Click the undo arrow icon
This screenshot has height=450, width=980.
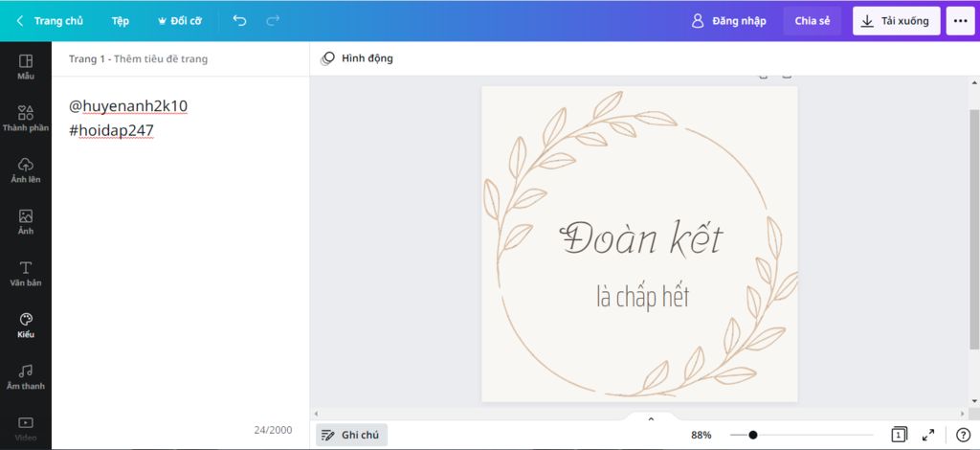pyautogui.click(x=239, y=21)
